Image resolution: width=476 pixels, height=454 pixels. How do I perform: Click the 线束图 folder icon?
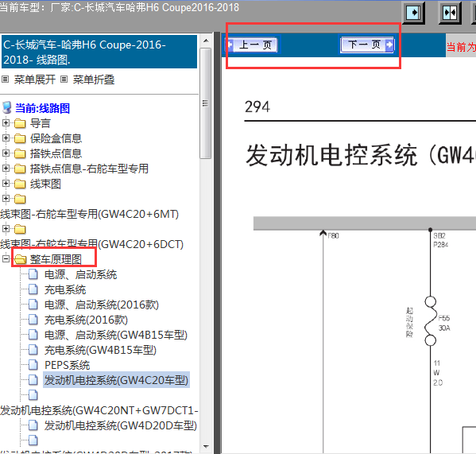20,184
